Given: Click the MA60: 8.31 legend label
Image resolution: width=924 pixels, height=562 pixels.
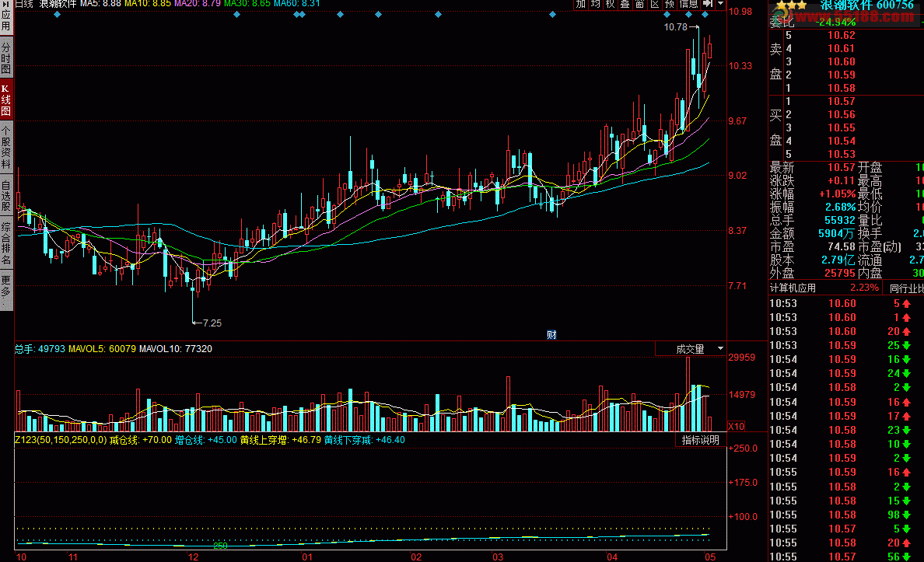Looking at the screenshot, I should pyautogui.click(x=297, y=4).
